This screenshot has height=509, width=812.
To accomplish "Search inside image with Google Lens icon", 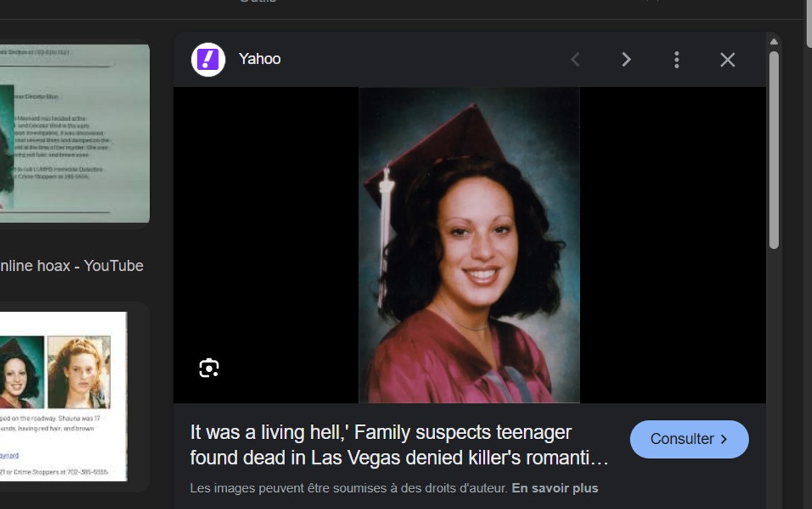I will tap(209, 368).
